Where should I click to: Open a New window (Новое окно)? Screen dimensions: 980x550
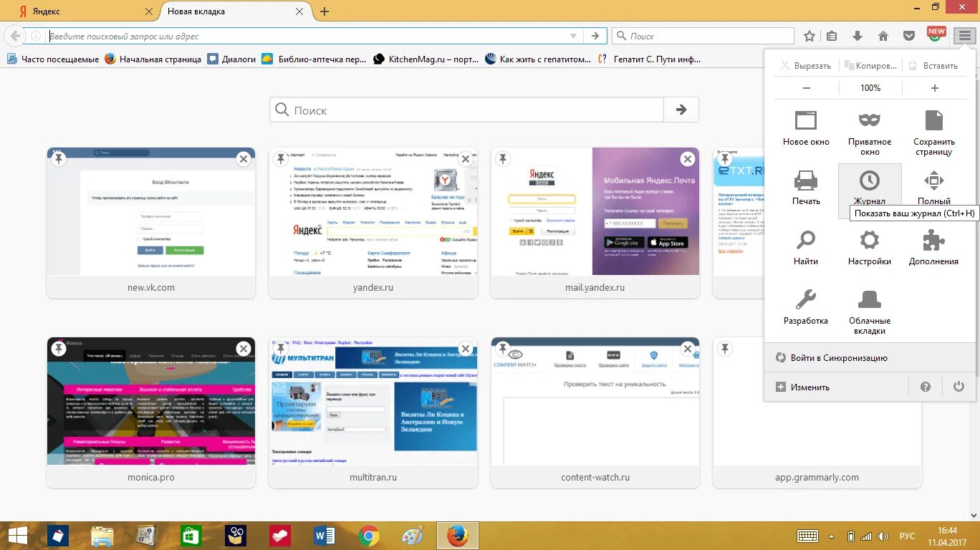[x=806, y=127]
